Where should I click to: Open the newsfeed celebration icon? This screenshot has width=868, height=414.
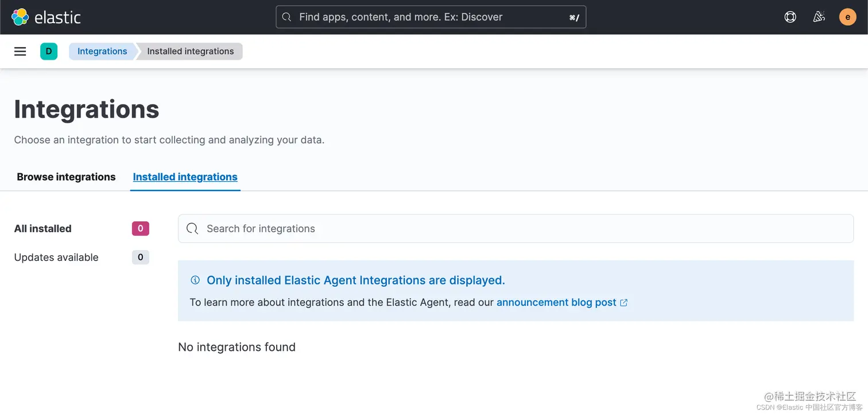coord(819,17)
